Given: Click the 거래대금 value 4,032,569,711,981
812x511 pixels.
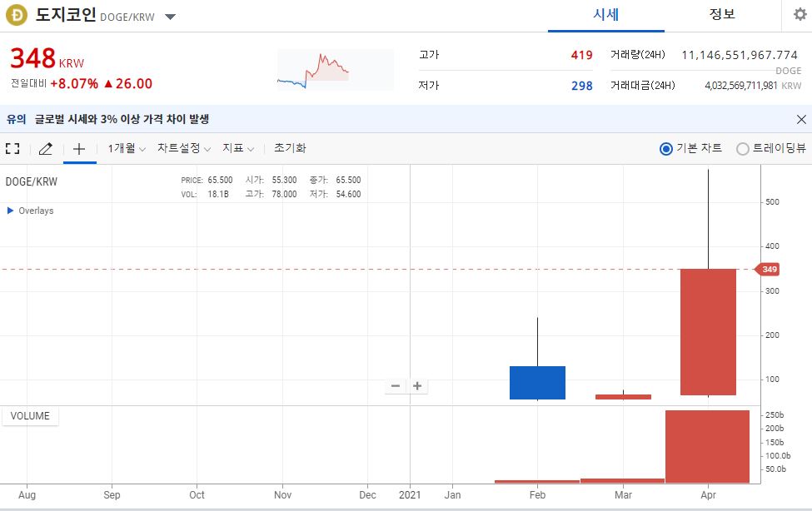Looking at the screenshot, I should click(740, 86).
